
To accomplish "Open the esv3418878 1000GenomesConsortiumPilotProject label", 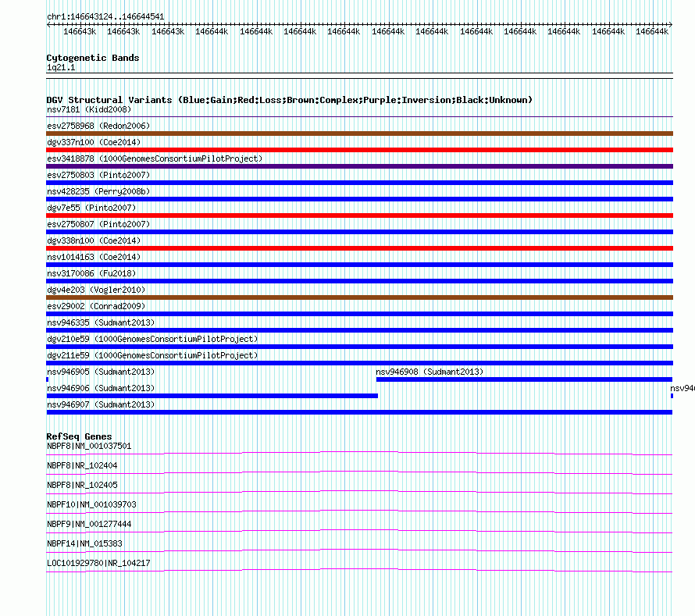I will [155, 158].
